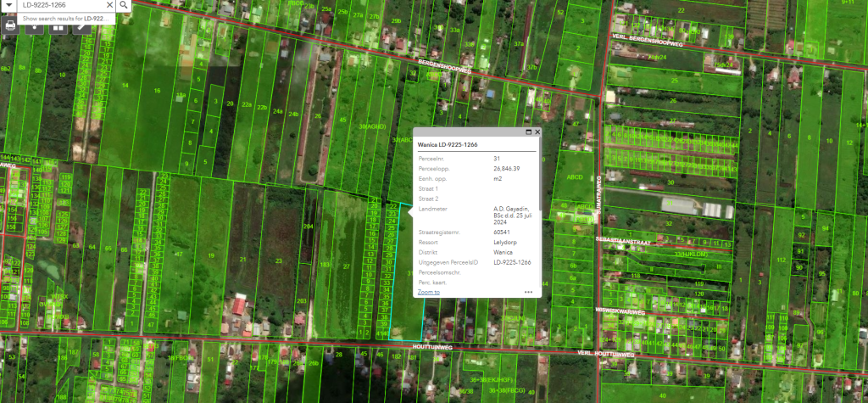Click the magnifier search button

[x=124, y=5]
